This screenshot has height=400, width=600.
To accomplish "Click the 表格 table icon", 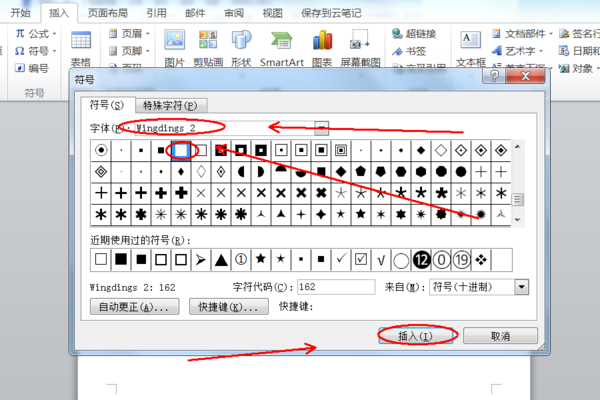I will [81, 40].
